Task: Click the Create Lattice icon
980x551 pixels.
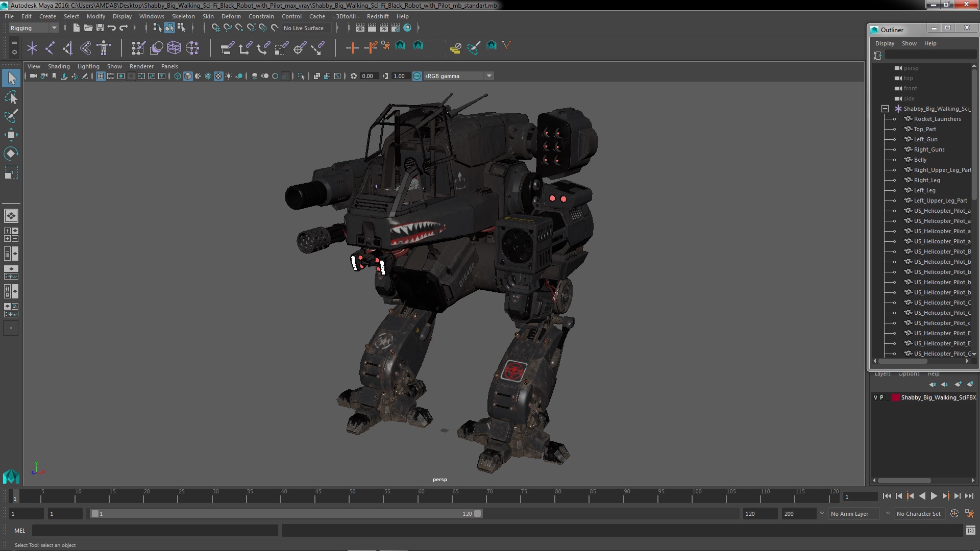Action: click(x=174, y=48)
